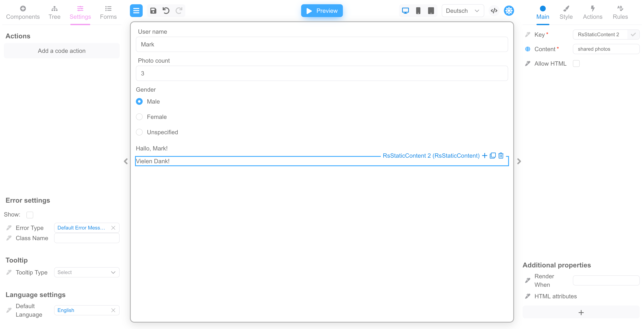Click the undo arrow icon
644x329 pixels.
tap(167, 10)
